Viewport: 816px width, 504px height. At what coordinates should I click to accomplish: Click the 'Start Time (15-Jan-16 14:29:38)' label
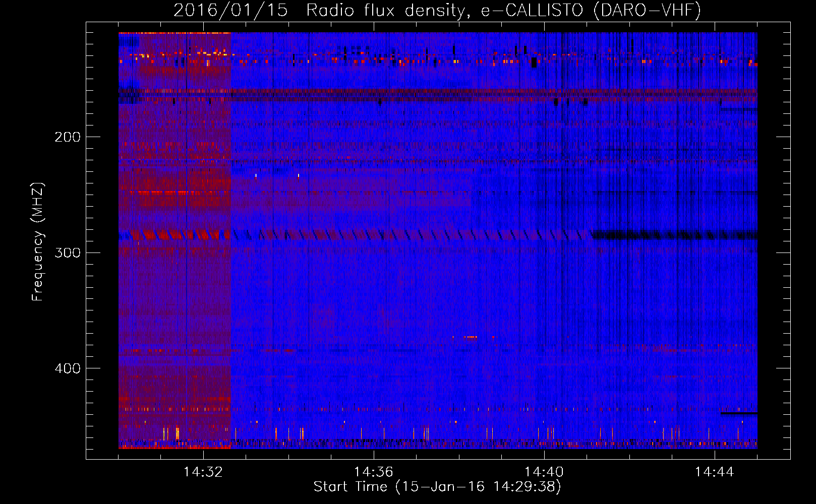click(437, 487)
